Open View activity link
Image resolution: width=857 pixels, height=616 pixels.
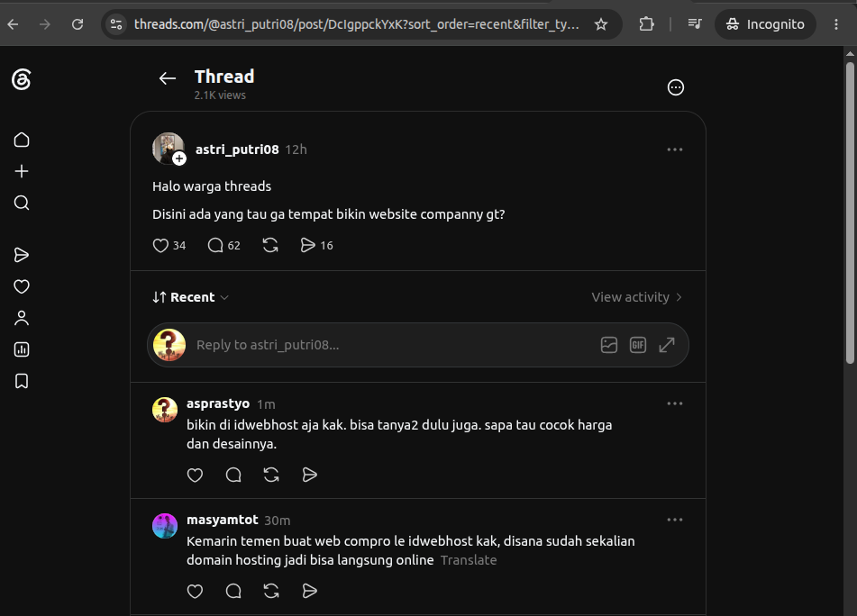pos(637,297)
